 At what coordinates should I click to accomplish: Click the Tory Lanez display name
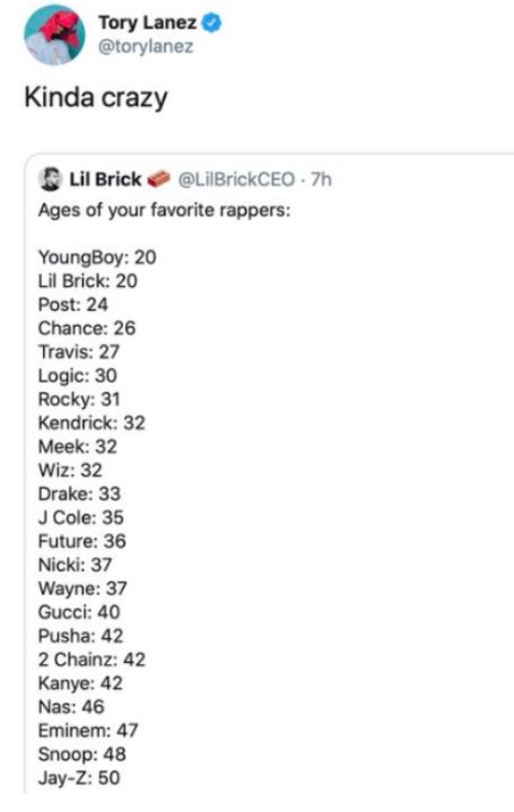point(147,23)
